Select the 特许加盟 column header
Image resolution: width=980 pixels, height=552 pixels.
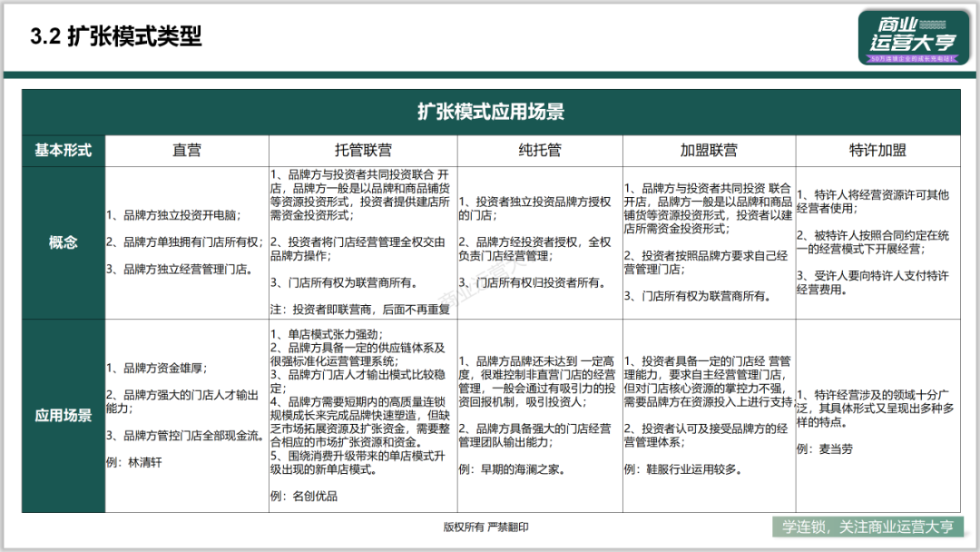click(877, 151)
